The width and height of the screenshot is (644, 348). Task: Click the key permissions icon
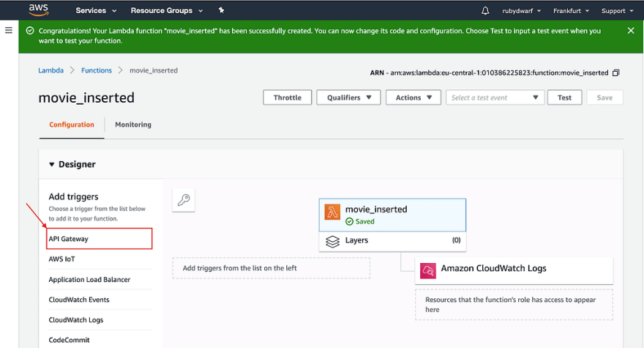click(184, 200)
